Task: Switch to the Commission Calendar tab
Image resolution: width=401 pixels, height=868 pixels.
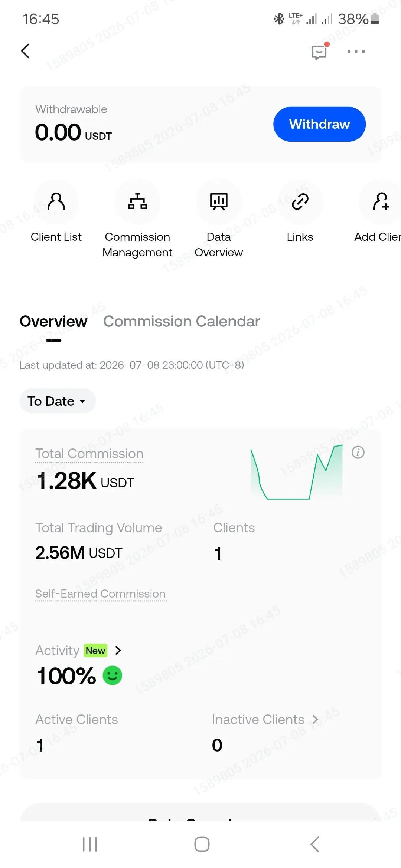Action: click(182, 321)
